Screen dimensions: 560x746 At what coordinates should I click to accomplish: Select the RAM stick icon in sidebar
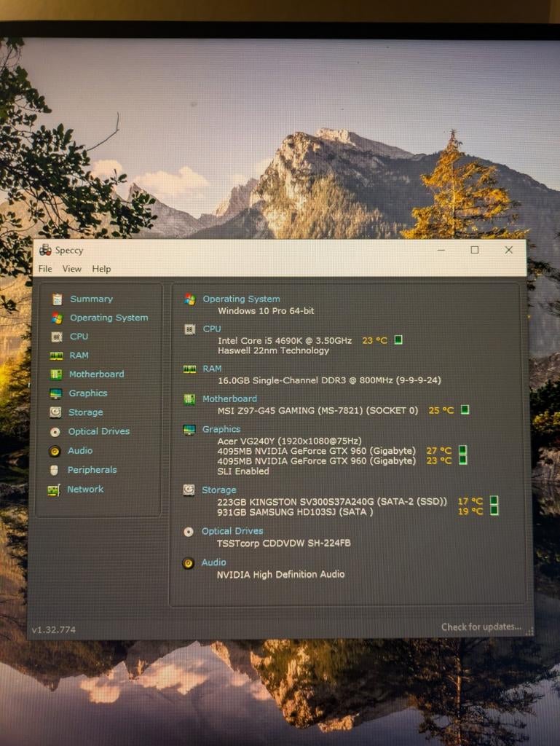coord(56,356)
